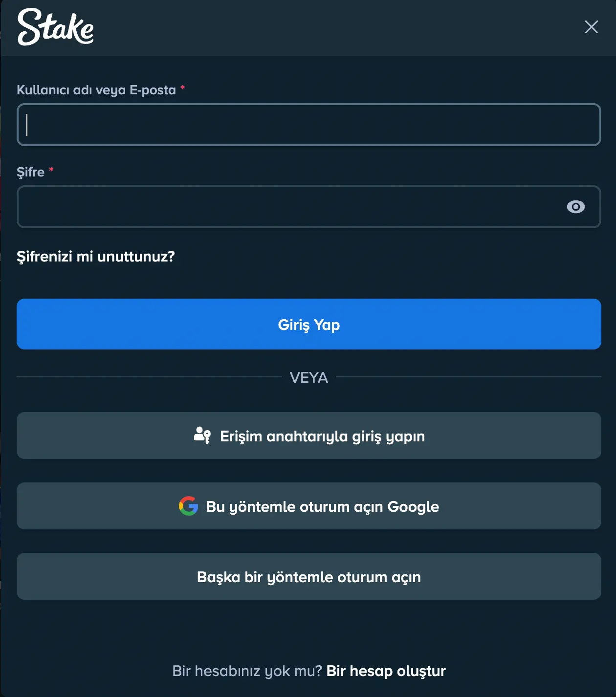Open the 'Şifrenizi mi unuttunuz?' link
This screenshot has height=697, width=616.
pyautogui.click(x=96, y=256)
